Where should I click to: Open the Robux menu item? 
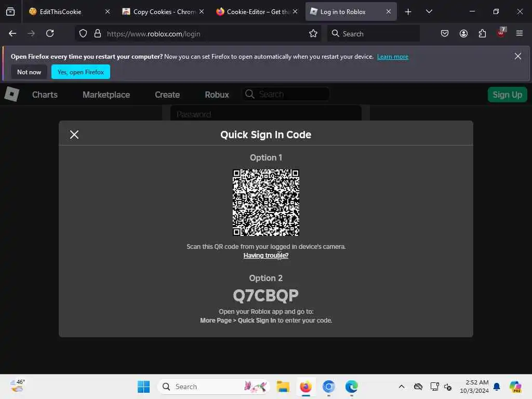(x=217, y=95)
